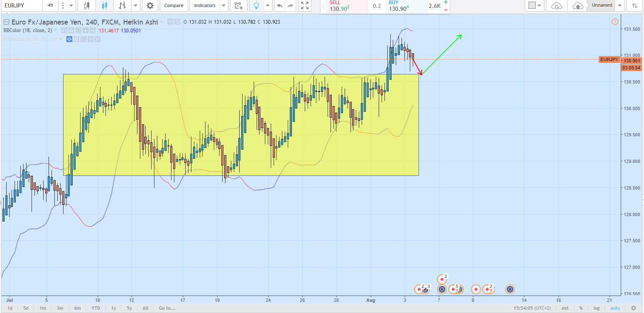Select the 5d time range
Image resolution: width=644 pixels, height=313 pixels.
pos(26,308)
